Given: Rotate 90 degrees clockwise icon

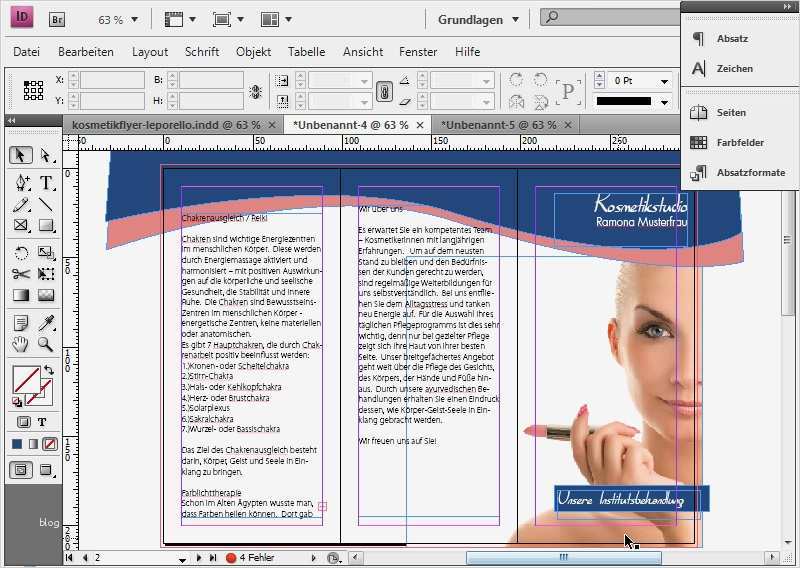Looking at the screenshot, I should [516, 80].
